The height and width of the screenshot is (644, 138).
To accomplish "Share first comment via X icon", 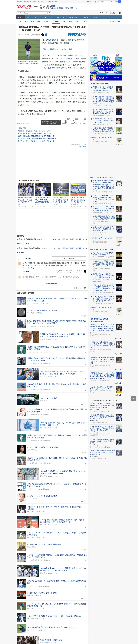I will tap(85, 271).
